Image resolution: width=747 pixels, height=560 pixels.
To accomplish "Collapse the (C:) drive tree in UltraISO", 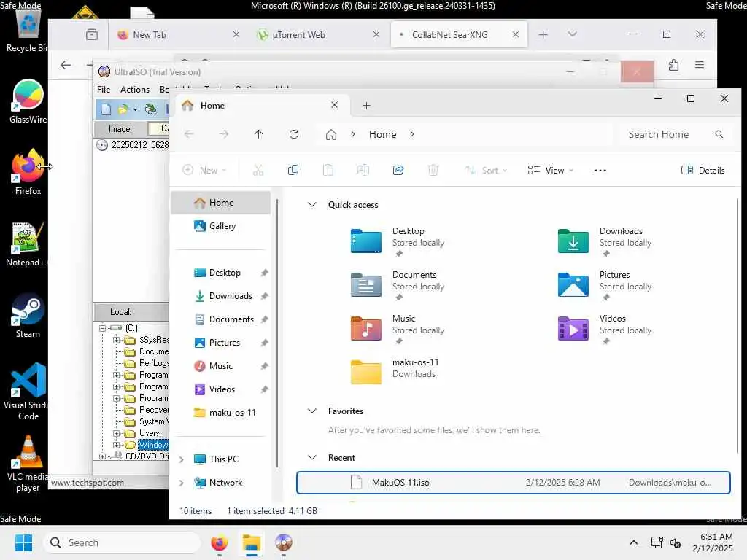I will pos(102,328).
